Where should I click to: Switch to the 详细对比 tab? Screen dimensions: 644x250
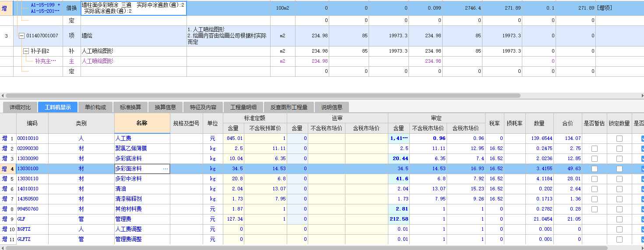20,107
